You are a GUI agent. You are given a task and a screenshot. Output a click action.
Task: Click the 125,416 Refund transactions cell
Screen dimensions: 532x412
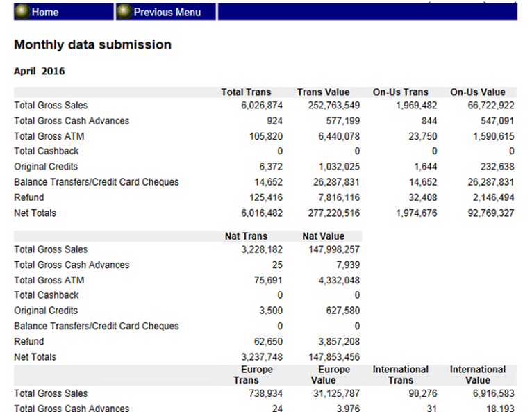[265, 197]
